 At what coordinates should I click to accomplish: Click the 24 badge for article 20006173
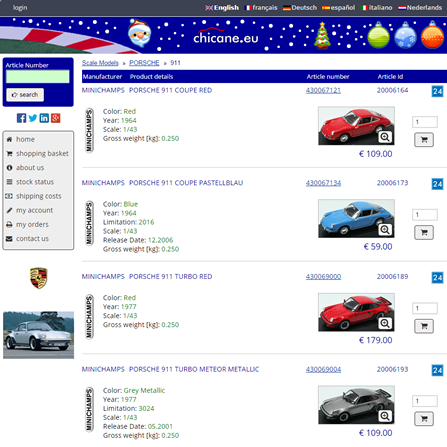click(x=437, y=184)
